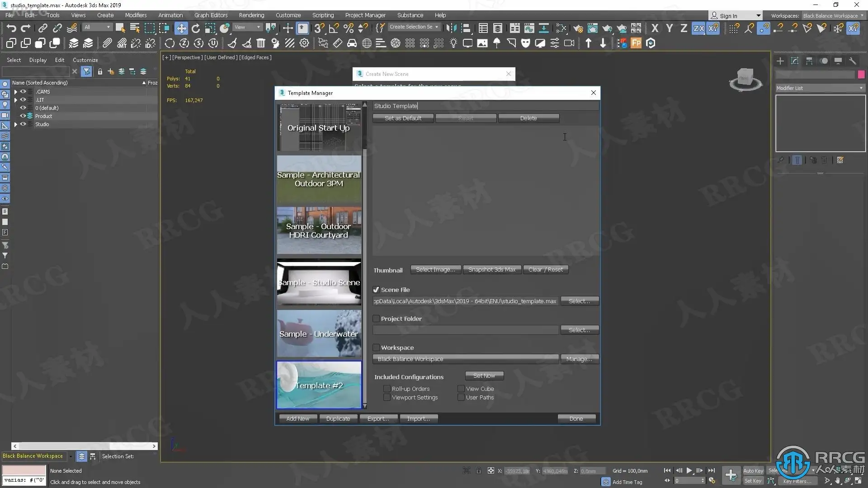
Task: Expand the .CAMS layer tree
Action: [15, 92]
